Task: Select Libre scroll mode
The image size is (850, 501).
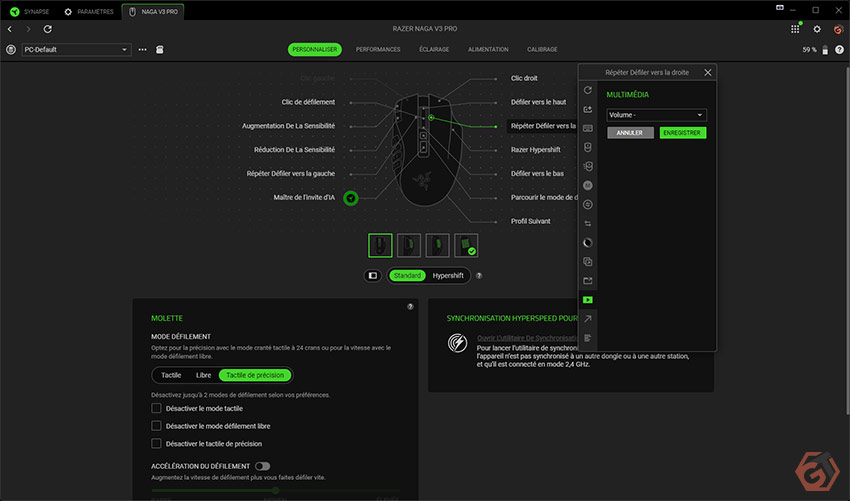Action: [203, 375]
